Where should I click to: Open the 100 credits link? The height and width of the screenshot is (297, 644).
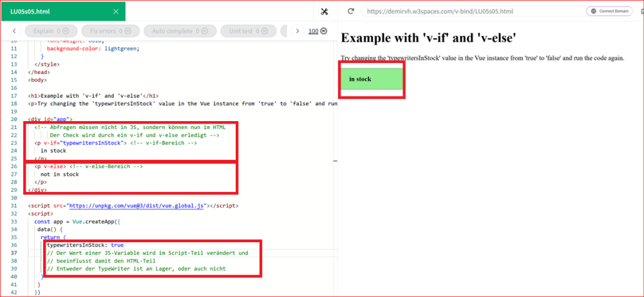coord(314,31)
